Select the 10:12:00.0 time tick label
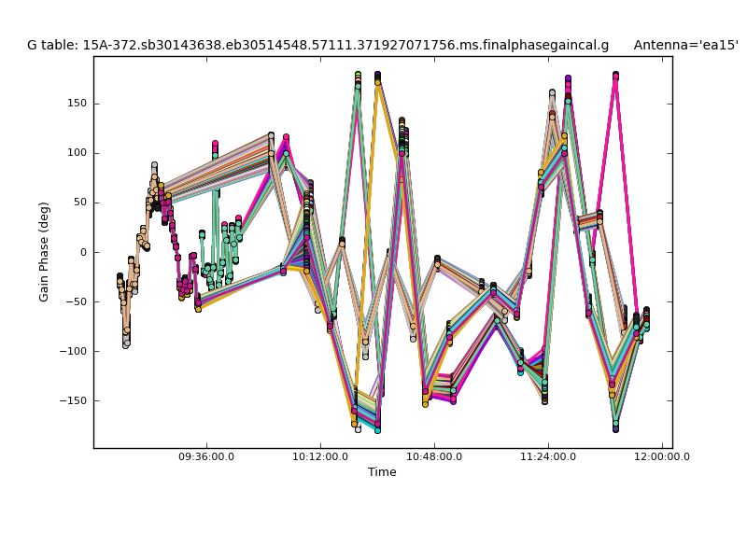 [320, 456]
